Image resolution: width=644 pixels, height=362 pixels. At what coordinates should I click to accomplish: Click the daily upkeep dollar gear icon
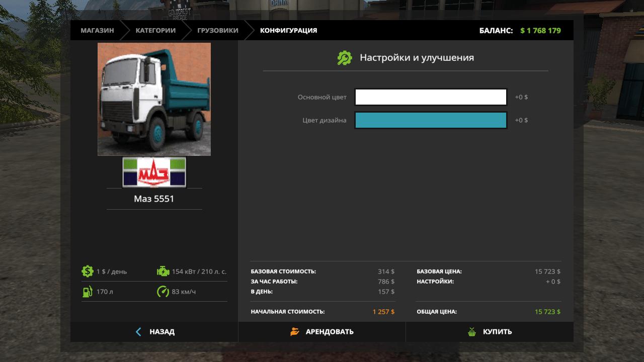pos(88,271)
